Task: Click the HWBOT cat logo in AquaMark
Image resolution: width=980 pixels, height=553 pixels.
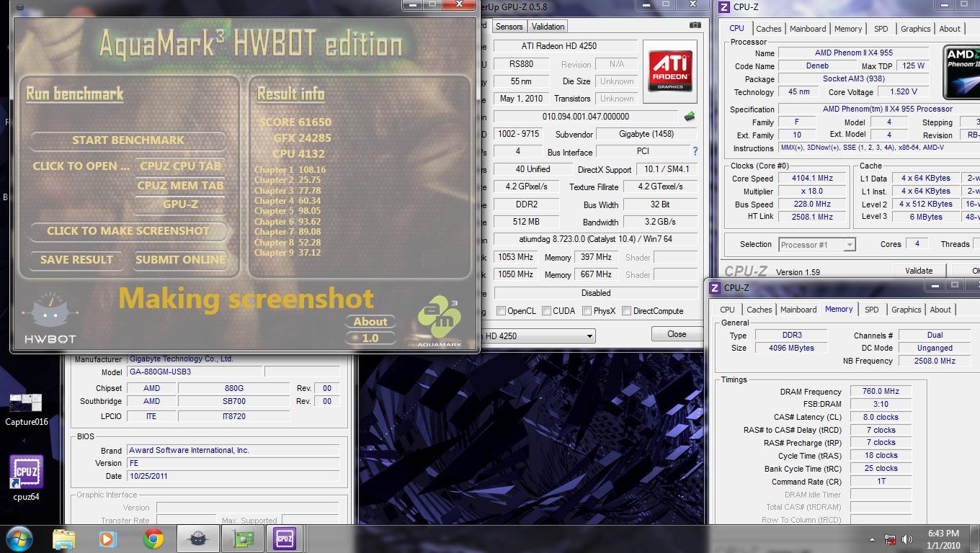Action: pos(49,318)
